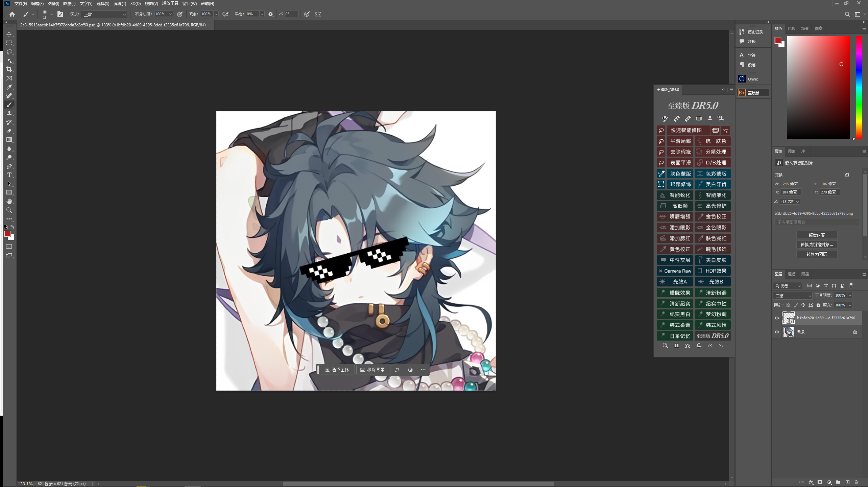
Task: Add layer style fx icon
Action: pyautogui.click(x=811, y=482)
